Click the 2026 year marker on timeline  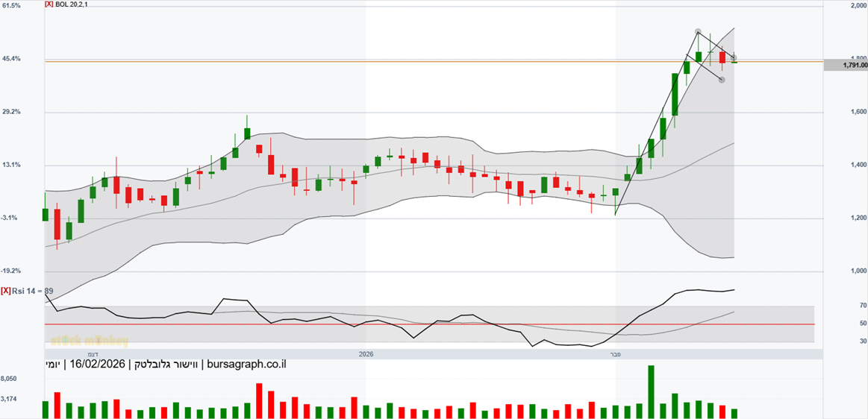click(366, 354)
